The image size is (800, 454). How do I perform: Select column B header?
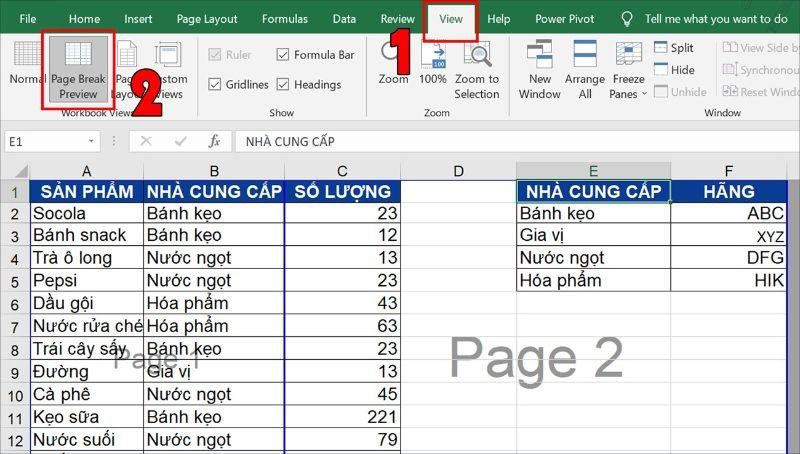pyautogui.click(x=214, y=171)
